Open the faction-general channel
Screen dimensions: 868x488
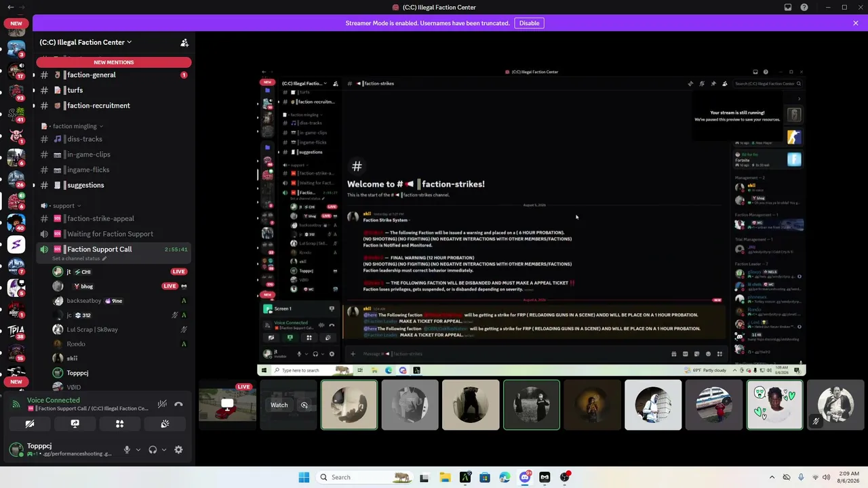click(113, 75)
